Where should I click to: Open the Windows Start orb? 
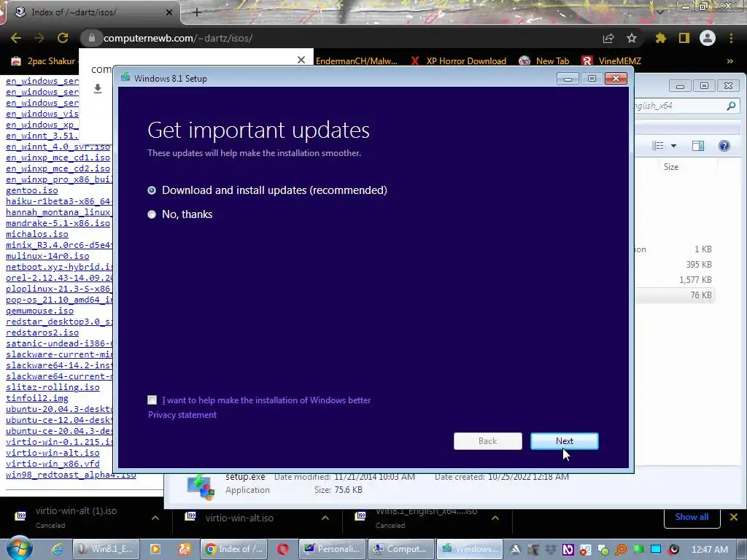[x=19, y=548]
